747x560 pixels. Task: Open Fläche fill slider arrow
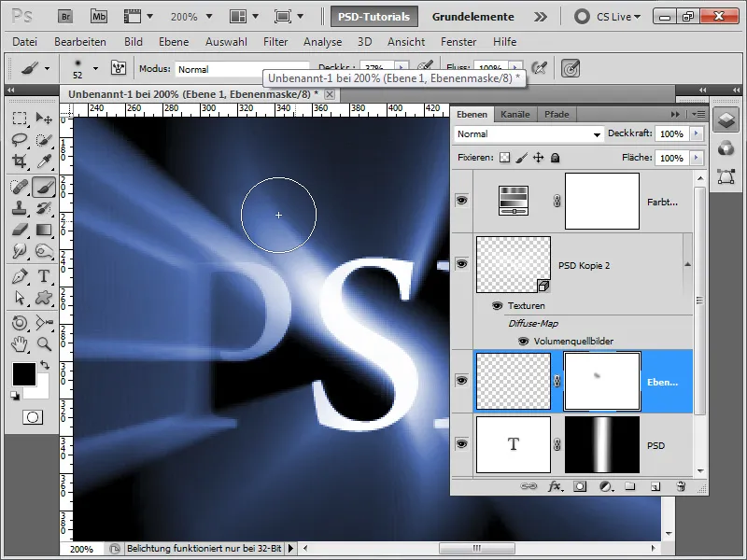(x=696, y=158)
